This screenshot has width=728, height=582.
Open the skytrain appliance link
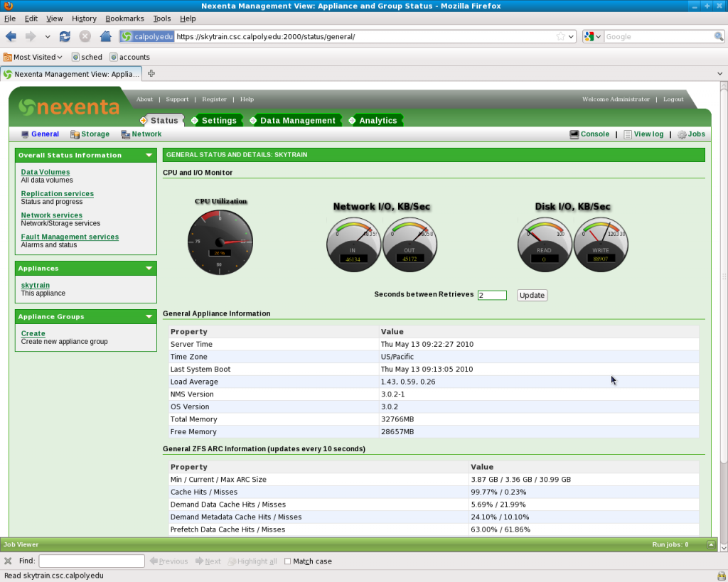[36, 285]
